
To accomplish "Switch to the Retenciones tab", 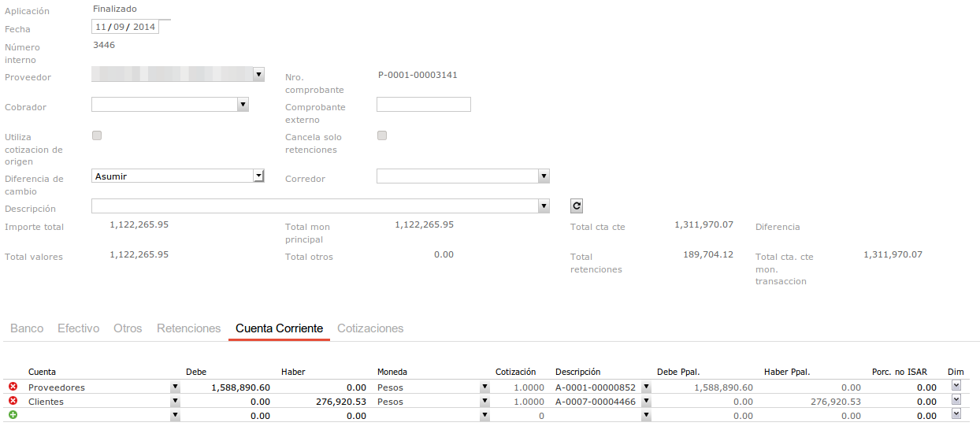I will tap(188, 328).
